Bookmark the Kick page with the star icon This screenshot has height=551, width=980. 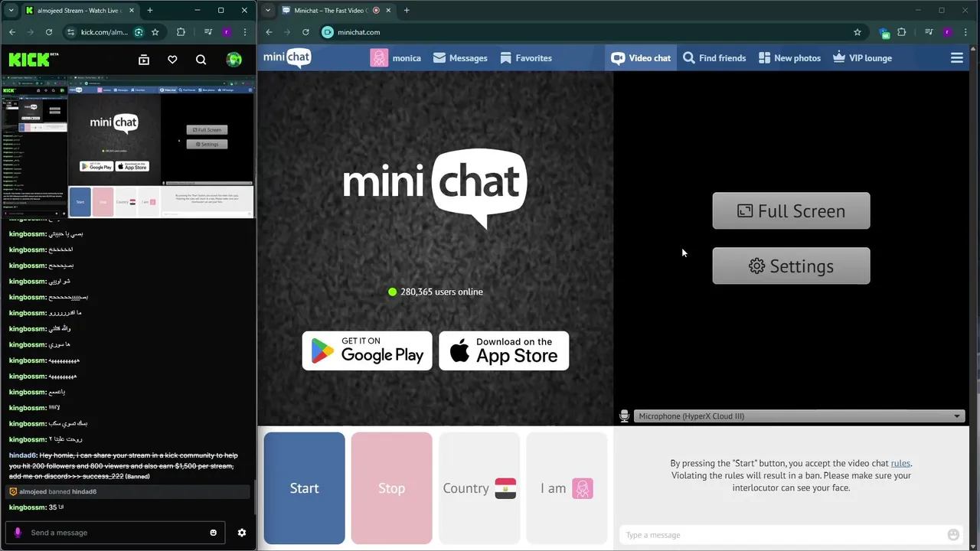pyautogui.click(x=155, y=32)
